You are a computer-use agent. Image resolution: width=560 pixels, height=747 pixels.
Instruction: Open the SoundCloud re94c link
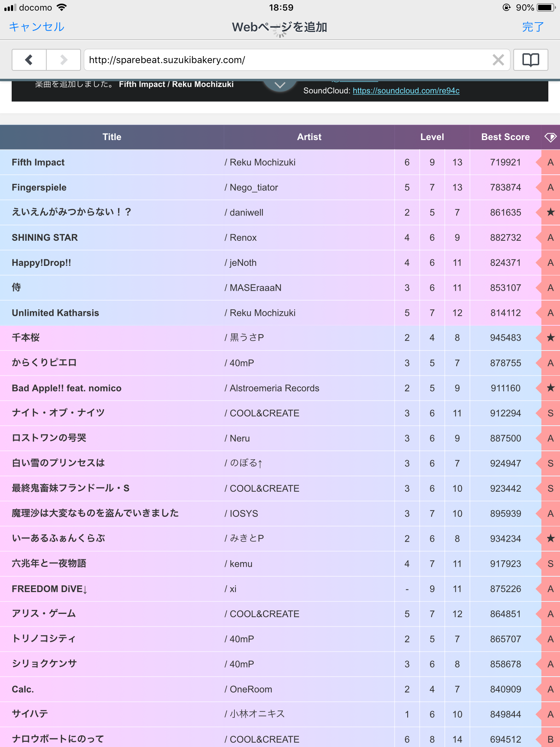point(406,90)
